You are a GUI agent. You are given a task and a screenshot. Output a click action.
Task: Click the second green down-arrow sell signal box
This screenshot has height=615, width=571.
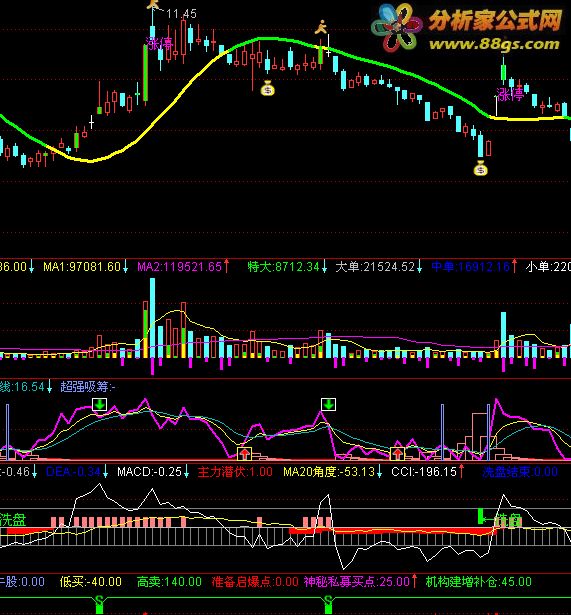click(x=328, y=404)
